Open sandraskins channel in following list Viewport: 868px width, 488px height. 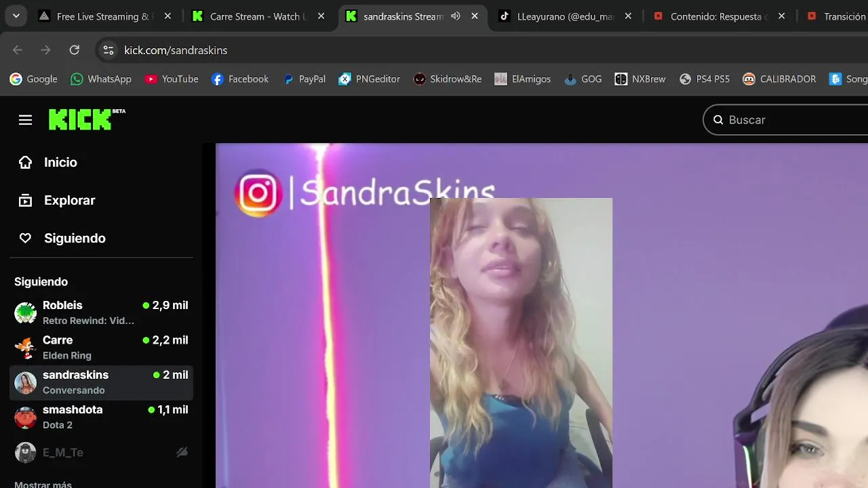click(x=102, y=382)
